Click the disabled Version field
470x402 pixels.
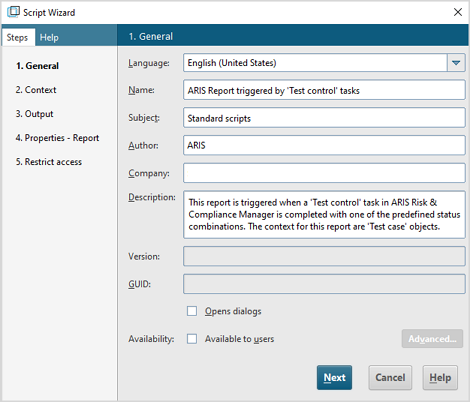324,256
